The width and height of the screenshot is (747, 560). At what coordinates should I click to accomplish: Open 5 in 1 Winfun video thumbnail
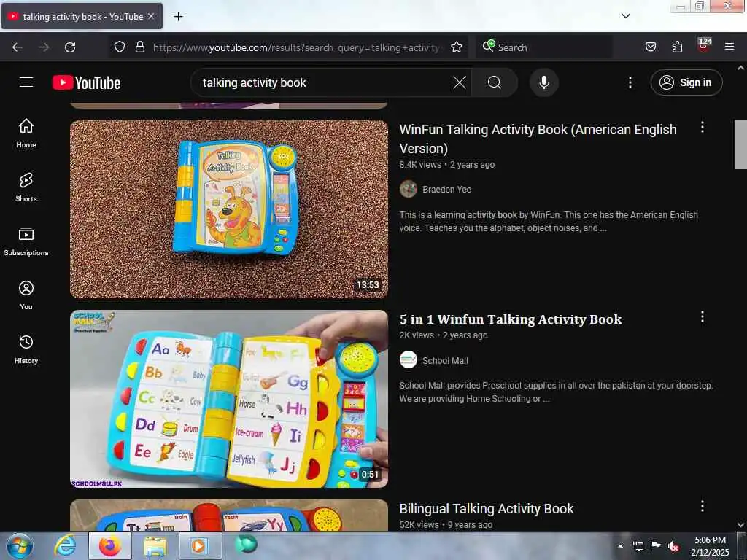point(229,399)
